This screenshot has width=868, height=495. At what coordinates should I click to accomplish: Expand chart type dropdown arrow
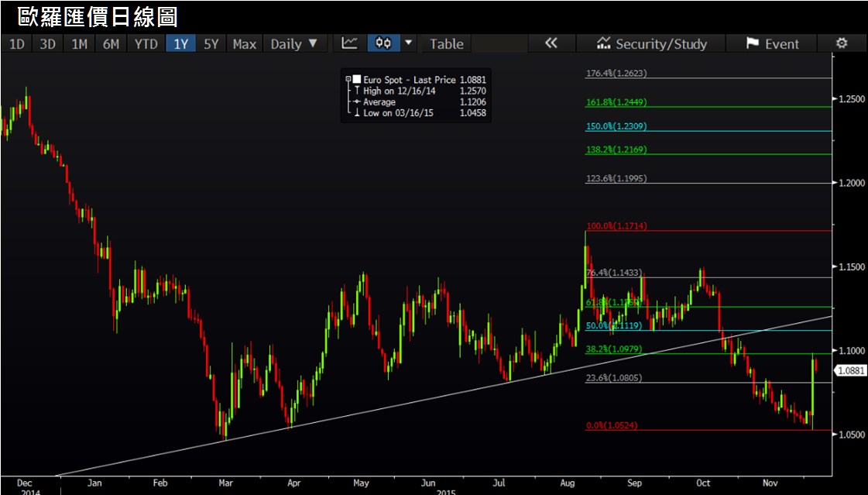click(x=409, y=44)
